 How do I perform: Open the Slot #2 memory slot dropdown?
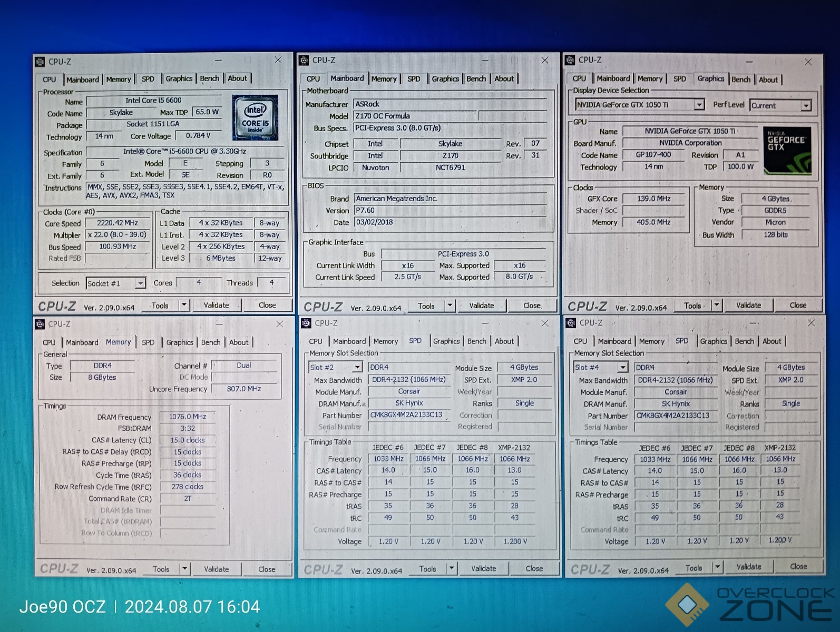(357, 367)
